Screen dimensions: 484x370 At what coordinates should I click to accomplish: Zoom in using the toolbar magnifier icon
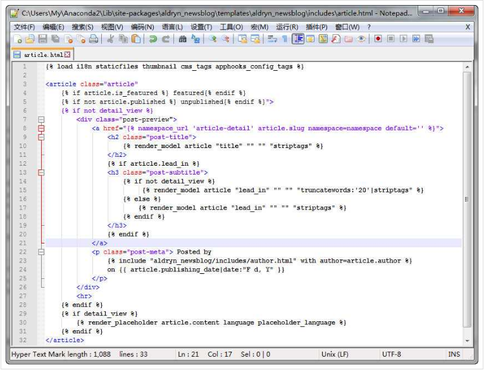coord(212,39)
